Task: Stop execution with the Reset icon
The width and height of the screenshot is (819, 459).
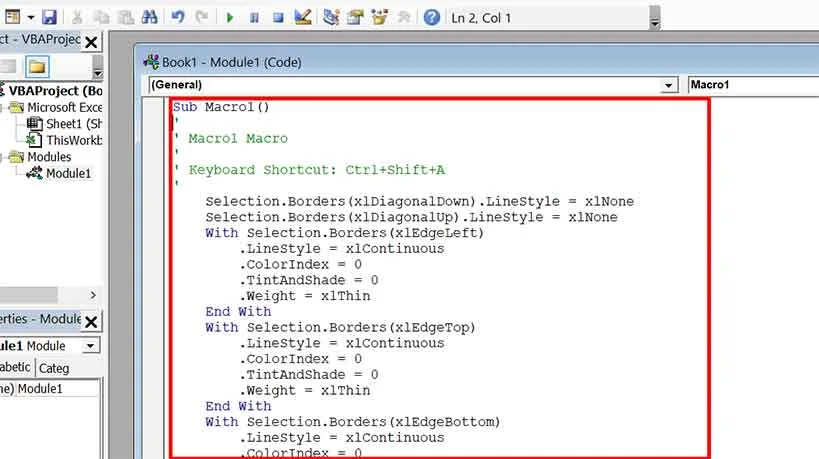Action: pos(278,18)
